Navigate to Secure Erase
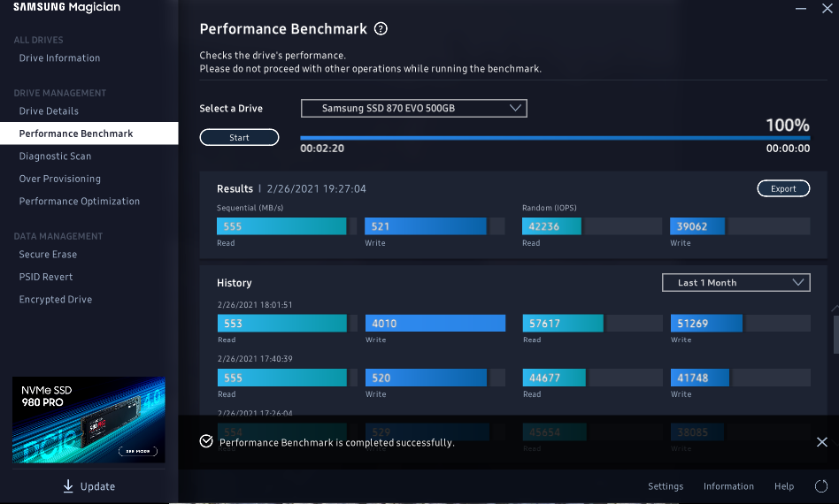The image size is (839, 504). pos(48,255)
